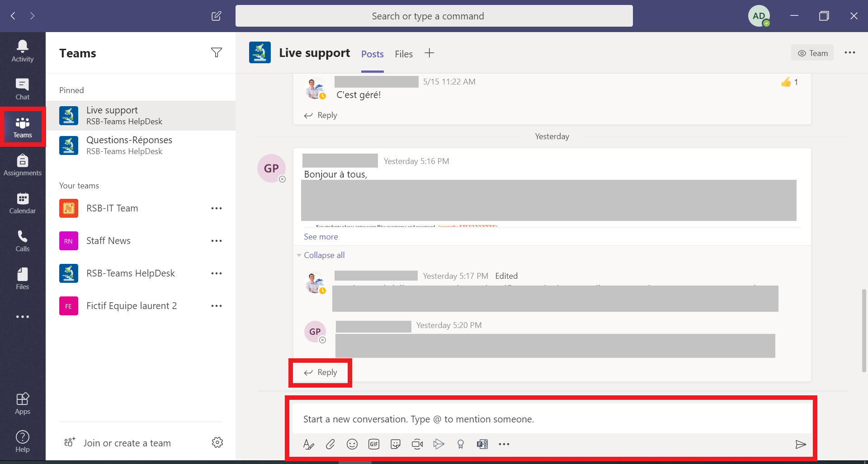This screenshot has width=868, height=464.
Task: Reply to the Bonjour à tous thread
Action: point(321,372)
